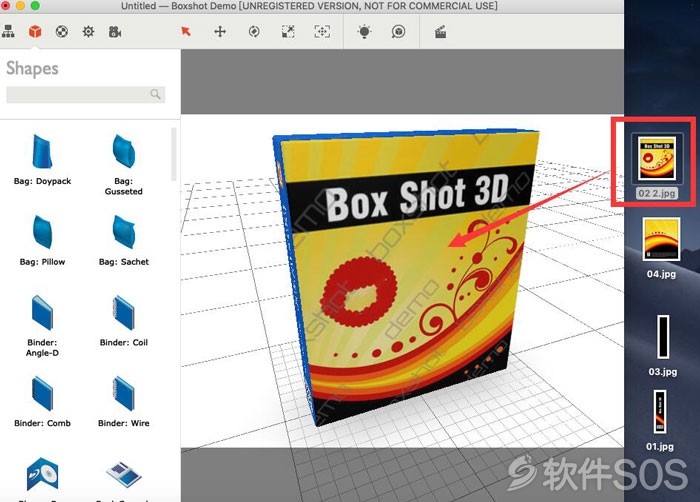
Task: Click the yellow minimize window button
Action: 21,6
